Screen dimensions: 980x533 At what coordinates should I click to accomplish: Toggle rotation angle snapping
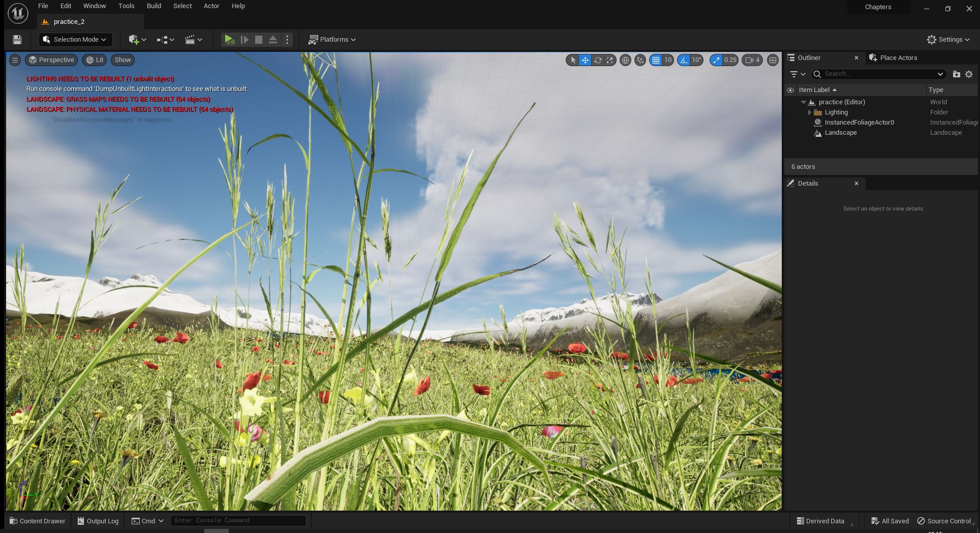684,60
